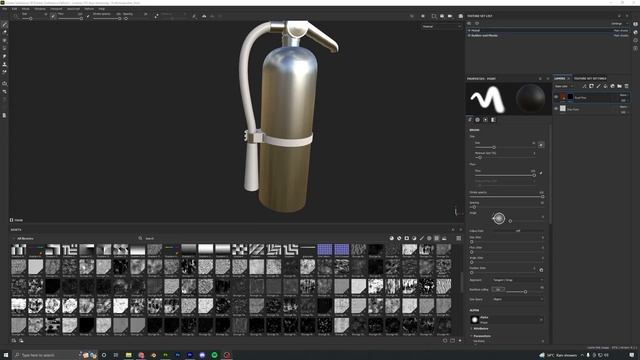
Task: Click the grid view icon in Assets
Action: [459, 238]
